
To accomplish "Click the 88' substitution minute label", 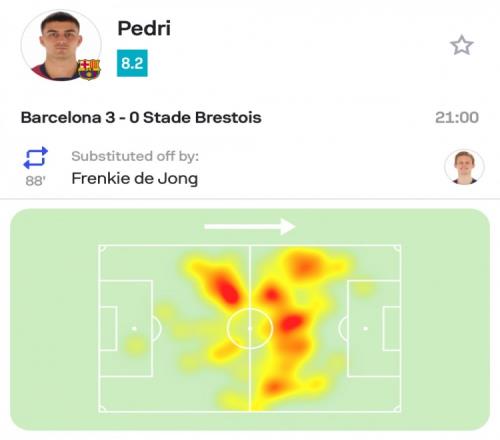I will (x=35, y=181).
